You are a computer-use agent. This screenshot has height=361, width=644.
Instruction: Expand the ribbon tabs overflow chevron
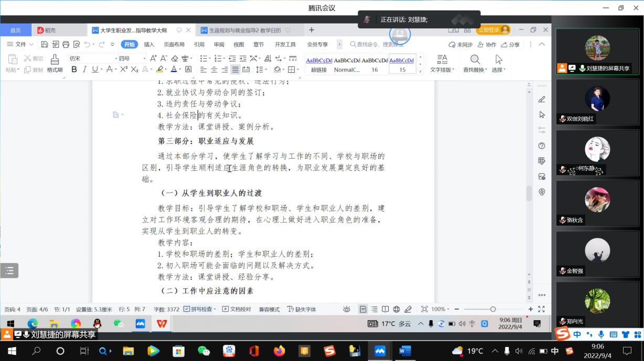click(x=339, y=45)
